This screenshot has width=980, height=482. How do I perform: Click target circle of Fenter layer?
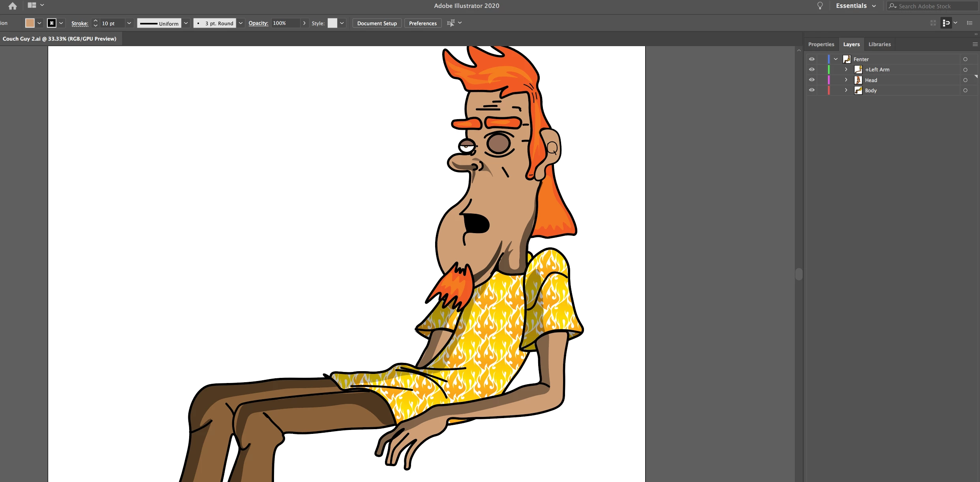click(965, 60)
